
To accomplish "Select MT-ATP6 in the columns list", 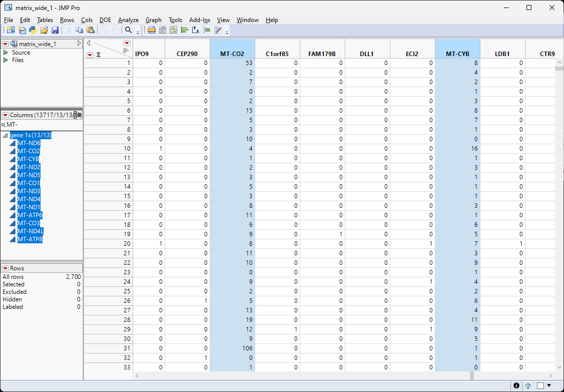I will (30, 215).
